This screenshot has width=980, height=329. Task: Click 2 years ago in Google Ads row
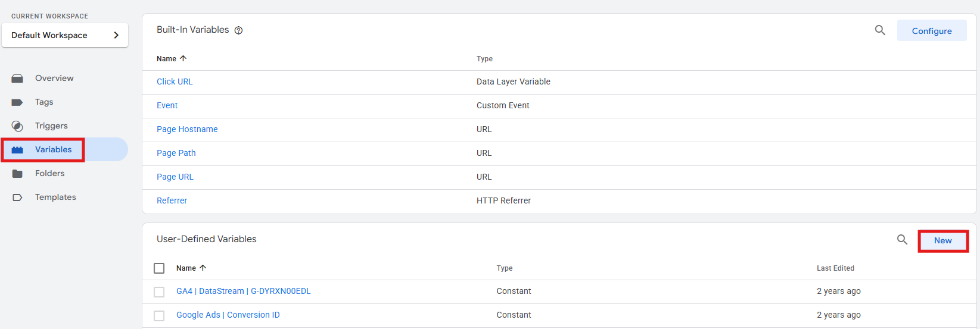[838, 315]
